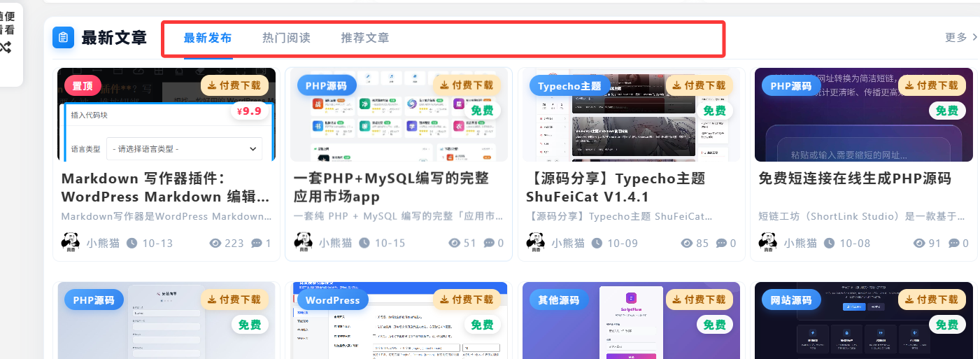Click 付费下载 on the 免费短连接 card
The width and height of the screenshot is (980, 359).
[930, 85]
